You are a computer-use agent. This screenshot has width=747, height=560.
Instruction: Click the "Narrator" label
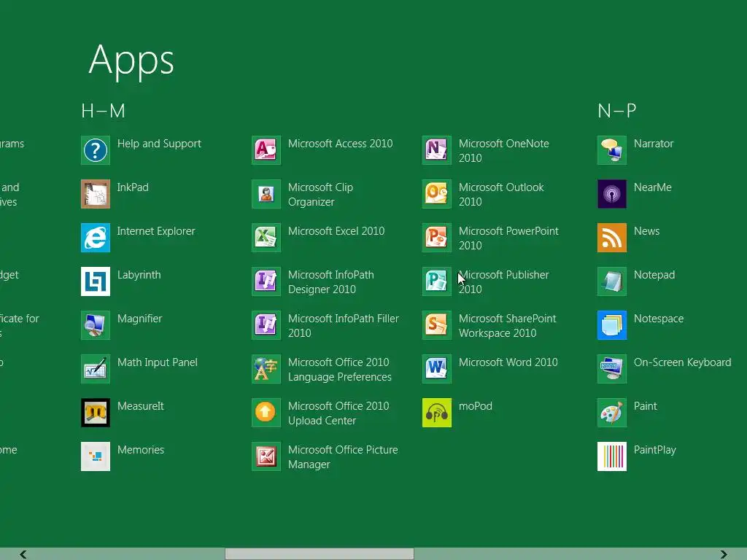pos(654,144)
